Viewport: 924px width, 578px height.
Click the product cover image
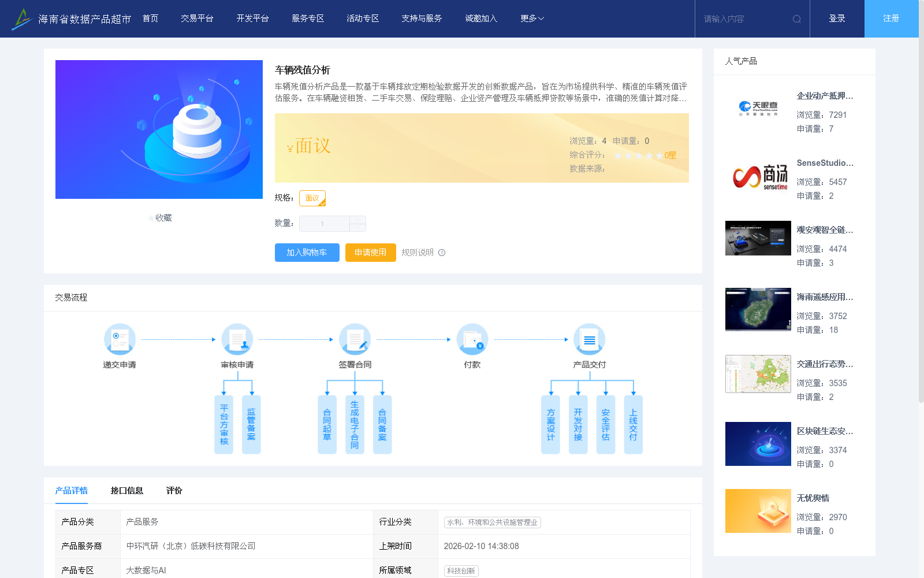tap(159, 129)
